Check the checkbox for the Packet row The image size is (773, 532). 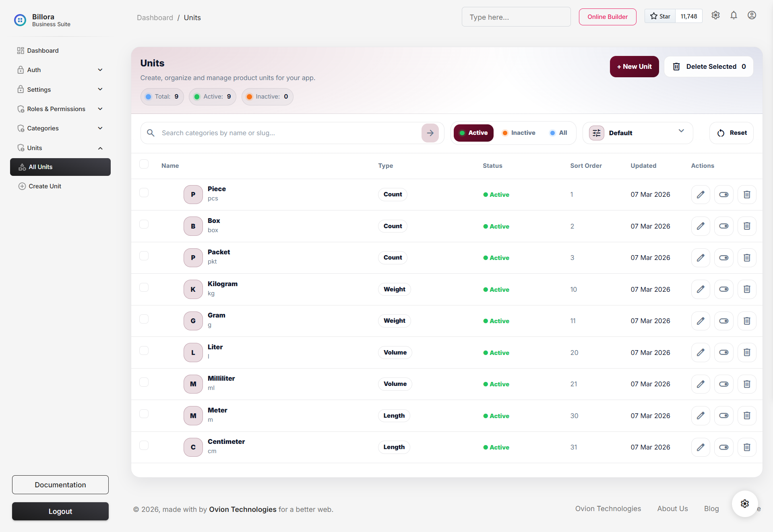(144, 256)
